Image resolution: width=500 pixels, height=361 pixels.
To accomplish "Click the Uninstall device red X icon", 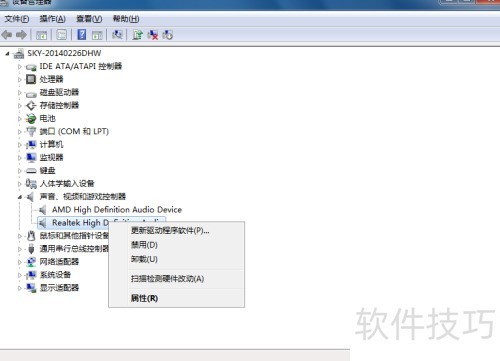I will pyautogui.click(x=153, y=35).
